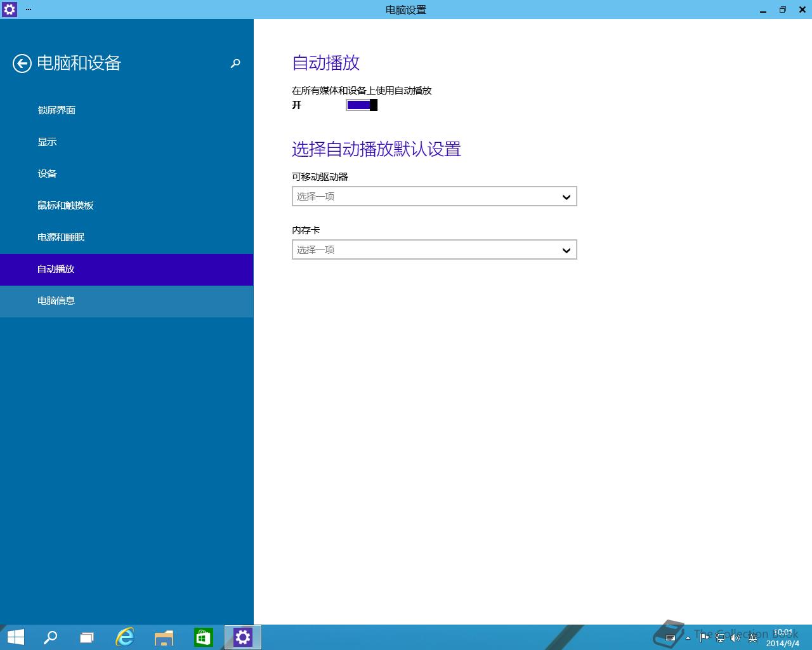
Task: Select 鼠标和触摸板 in the sidebar
Action: (x=126, y=206)
